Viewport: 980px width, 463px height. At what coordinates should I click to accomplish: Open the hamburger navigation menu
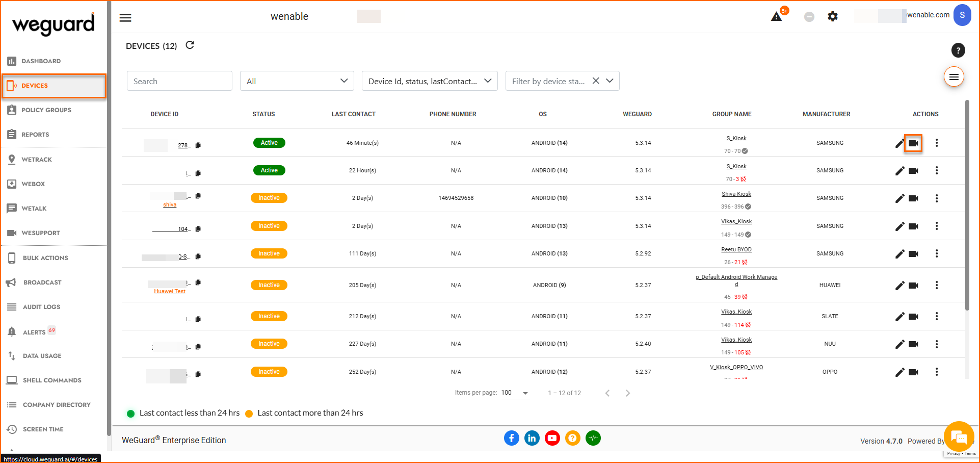[x=125, y=18]
